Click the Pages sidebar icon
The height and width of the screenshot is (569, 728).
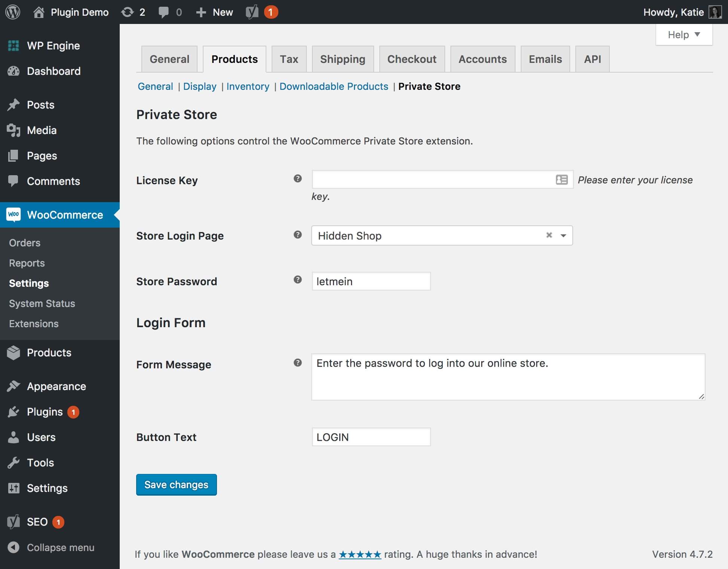pos(13,156)
